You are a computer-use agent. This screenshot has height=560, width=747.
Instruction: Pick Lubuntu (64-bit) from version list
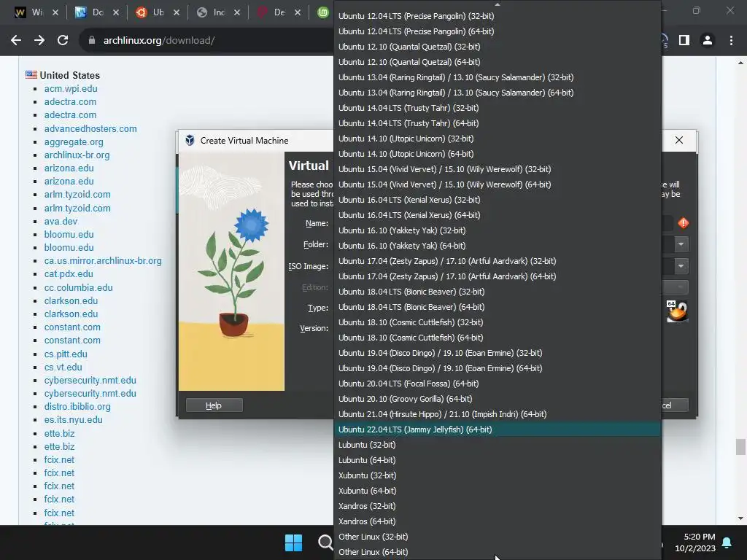coord(498,460)
